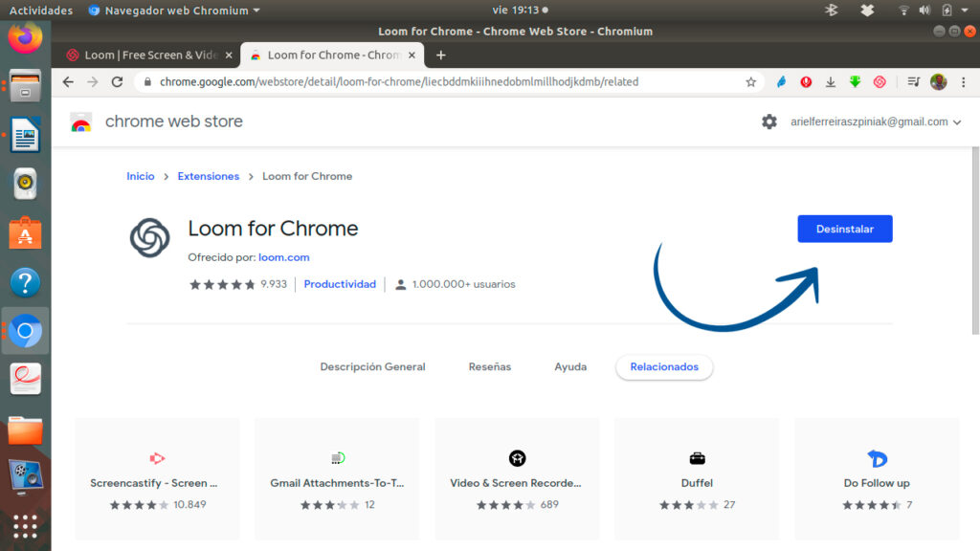Screen dimensions: 980x551
Task: Click the Loom for Chrome logo icon
Action: click(x=150, y=238)
